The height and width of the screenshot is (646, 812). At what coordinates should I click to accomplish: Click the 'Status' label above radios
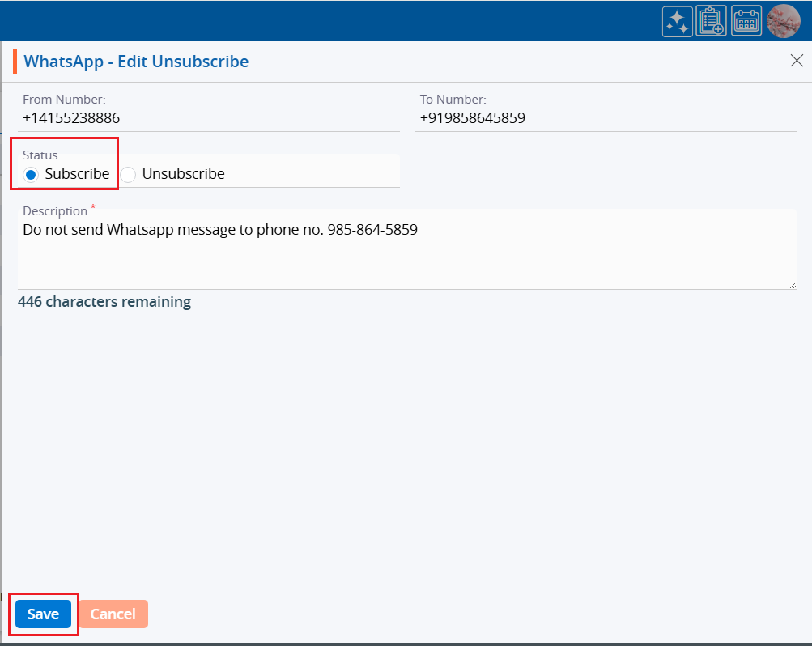point(40,155)
